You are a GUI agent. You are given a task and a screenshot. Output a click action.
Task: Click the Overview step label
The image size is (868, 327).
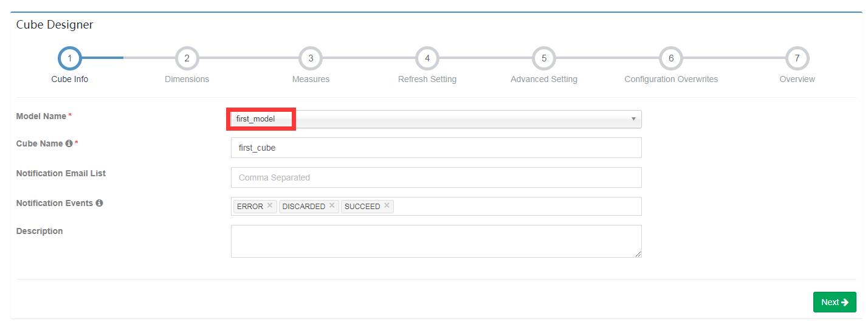[797, 79]
